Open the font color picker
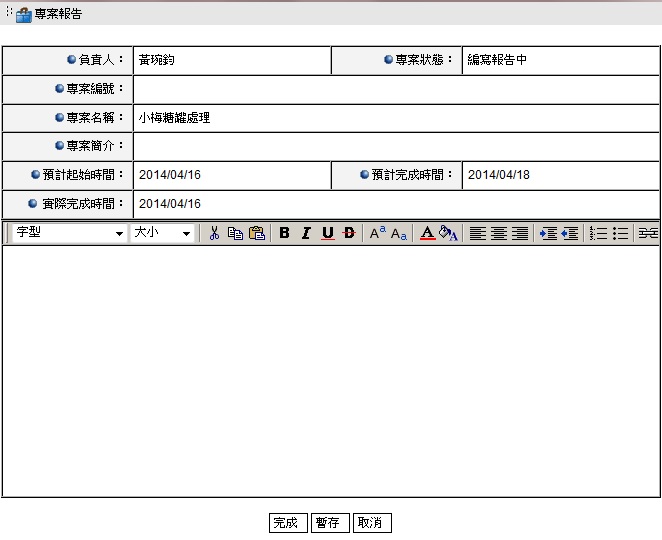Image resolution: width=662 pixels, height=540 pixels. point(427,233)
